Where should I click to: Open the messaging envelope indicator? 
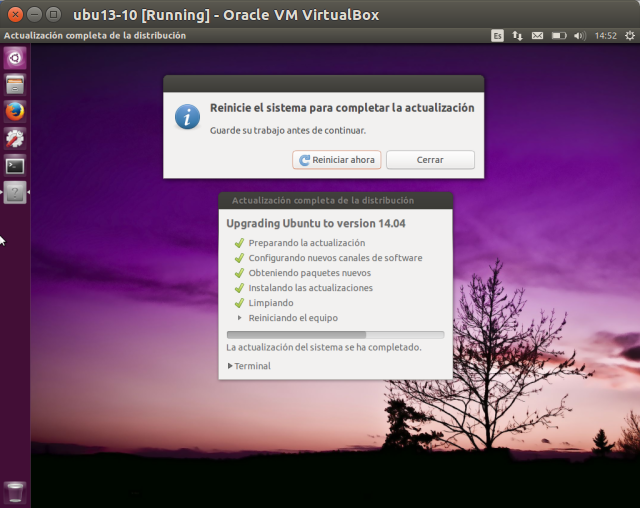pyautogui.click(x=537, y=36)
